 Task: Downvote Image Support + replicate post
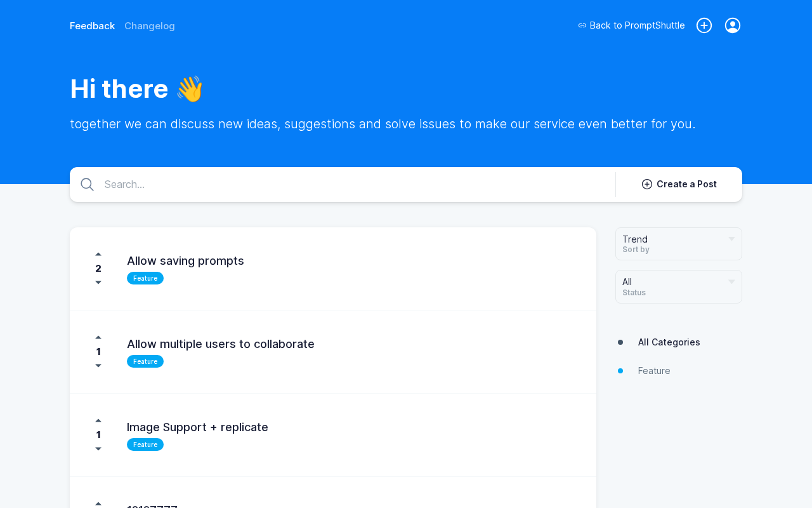(x=98, y=449)
